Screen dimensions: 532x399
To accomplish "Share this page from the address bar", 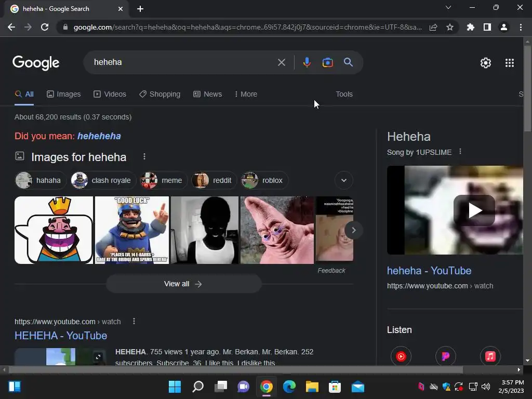I will click(433, 27).
